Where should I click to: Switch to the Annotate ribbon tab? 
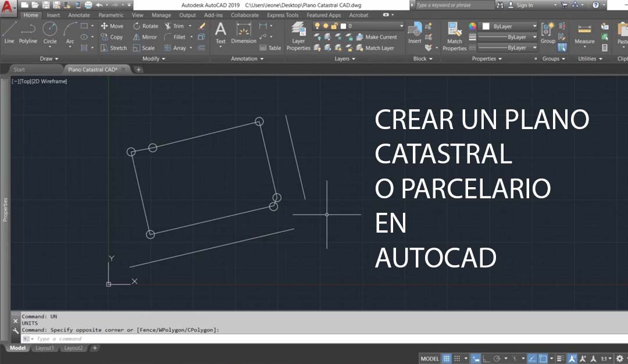click(x=79, y=15)
